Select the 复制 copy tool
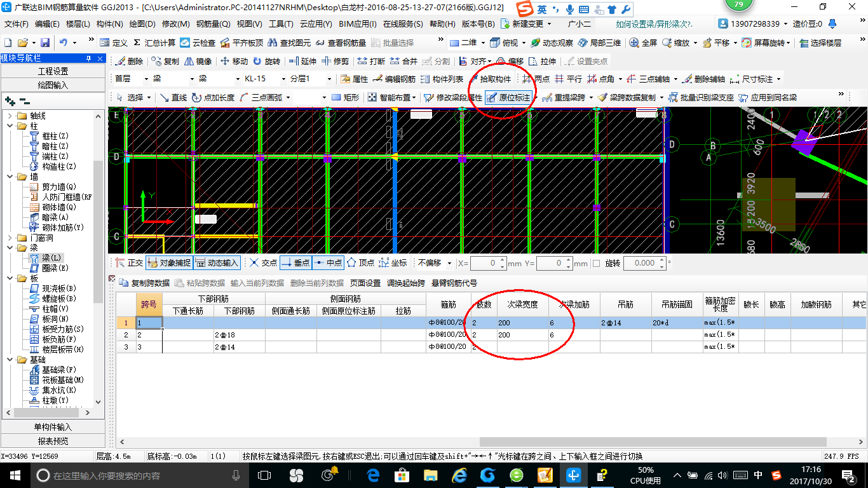868x488 pixels. tap(165, 61)
